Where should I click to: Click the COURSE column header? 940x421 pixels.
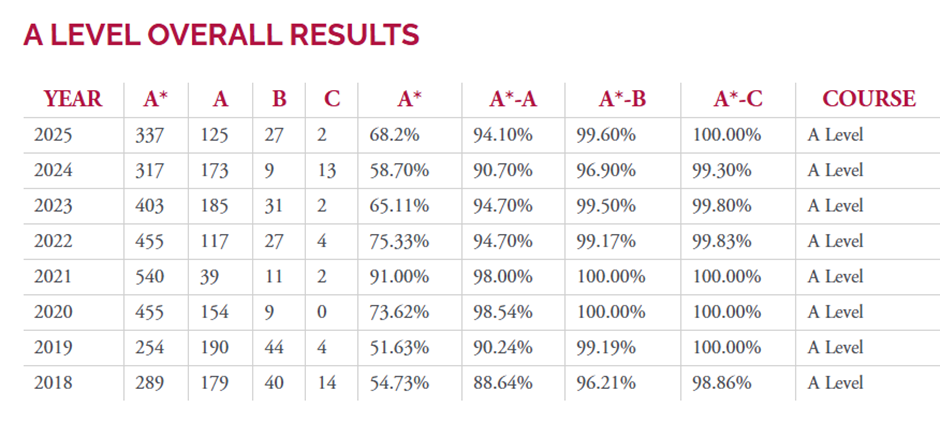(x=868, y=99)
